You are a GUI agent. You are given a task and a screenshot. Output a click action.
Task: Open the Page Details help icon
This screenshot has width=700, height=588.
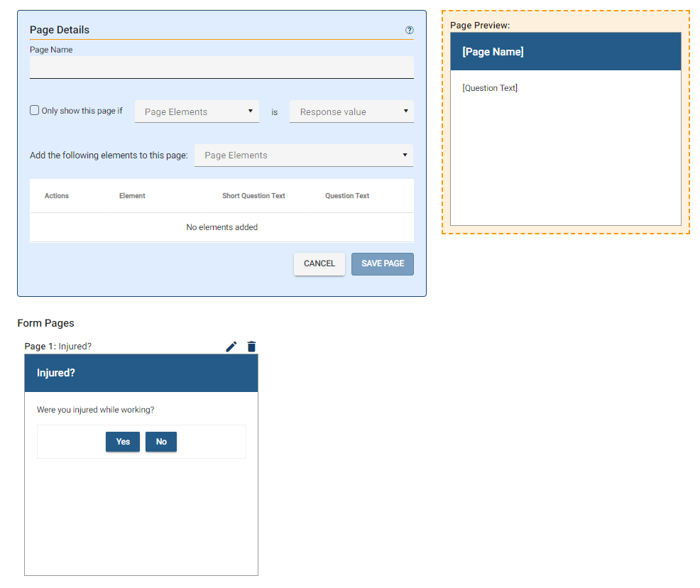[409, 30]
